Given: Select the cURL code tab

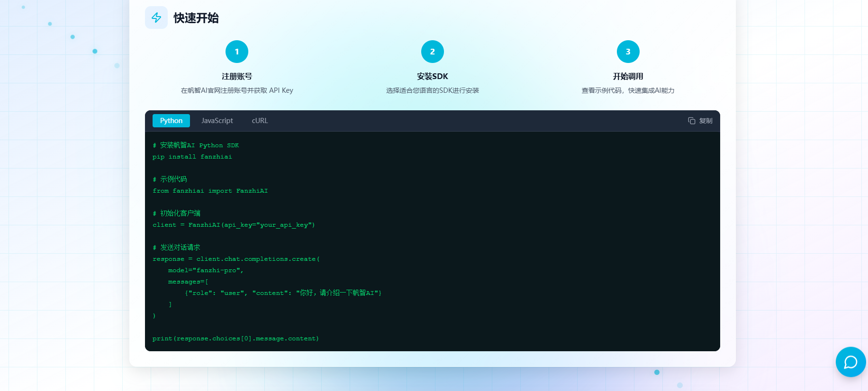Looking at the screenshot, I should point(260,121).
